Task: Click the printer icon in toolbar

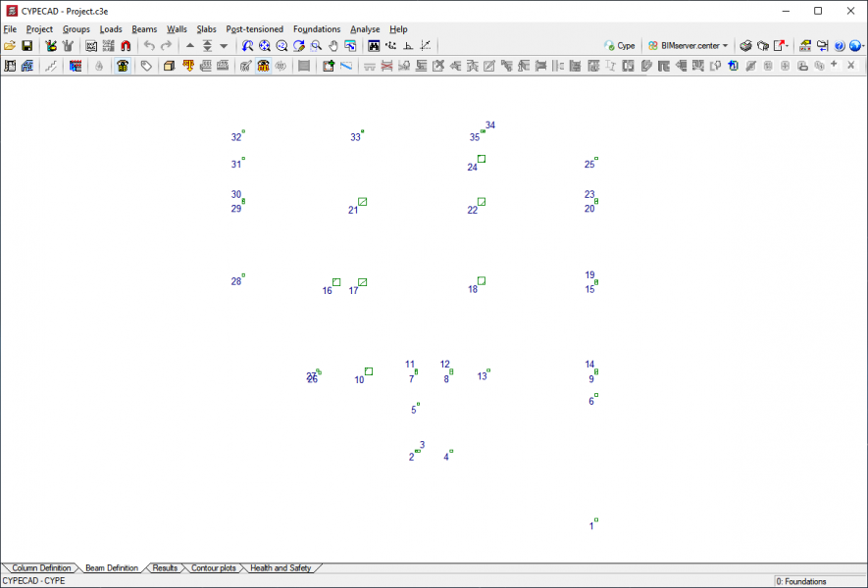Action: click(745, 46)
